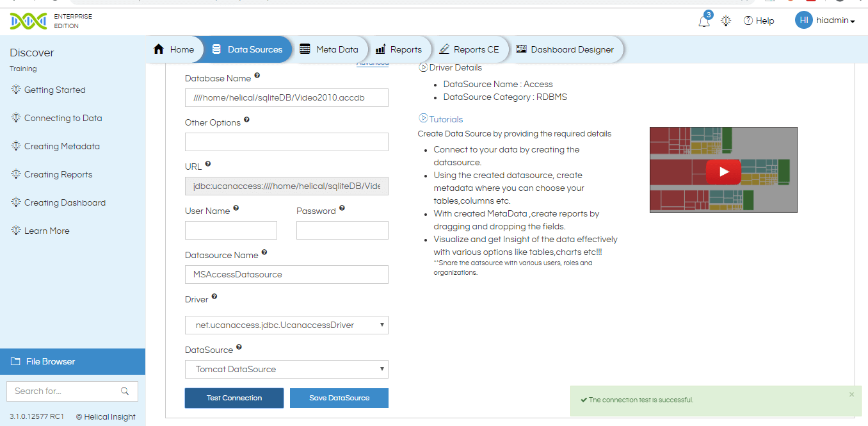Screen dimensions: 868x426
Task: Click the User Name input field
Action: (231, 230)
